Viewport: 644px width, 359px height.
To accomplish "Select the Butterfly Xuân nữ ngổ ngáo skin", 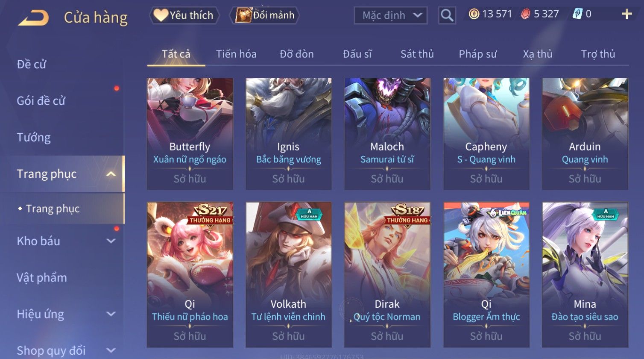I will click(x=190, y=134).
